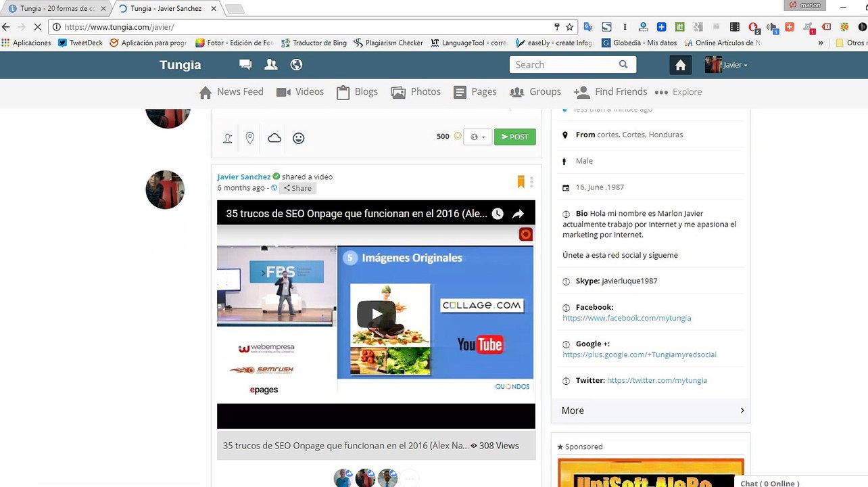This screenshot has height=487, width=868.
Task: Open a new browser tab
Action: coord(234,9)
